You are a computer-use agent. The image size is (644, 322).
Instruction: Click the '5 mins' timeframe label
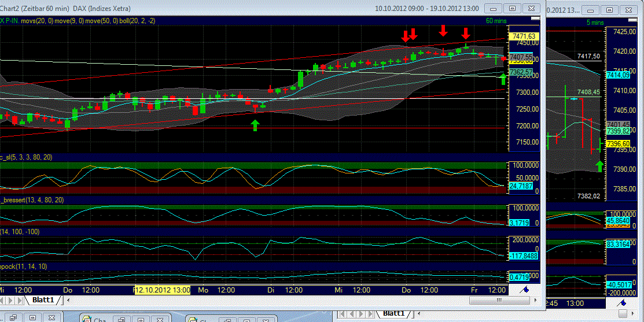coord(595,23)
